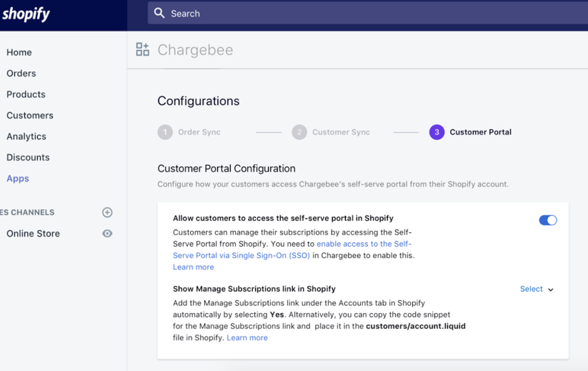Click the search magnifier icon

click(159, 13)
